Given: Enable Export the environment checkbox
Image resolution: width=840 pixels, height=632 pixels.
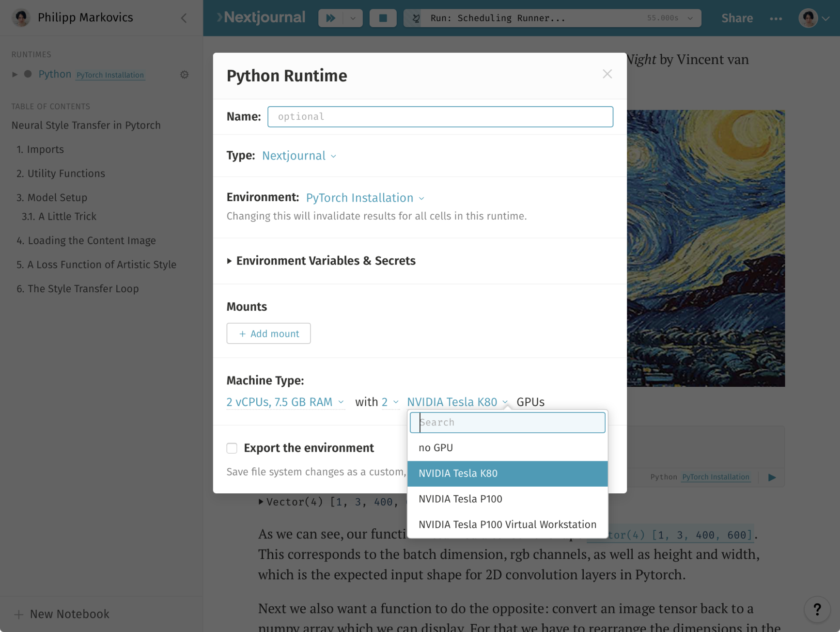Looking at the screenshot, I should click(x=232, y=448).
